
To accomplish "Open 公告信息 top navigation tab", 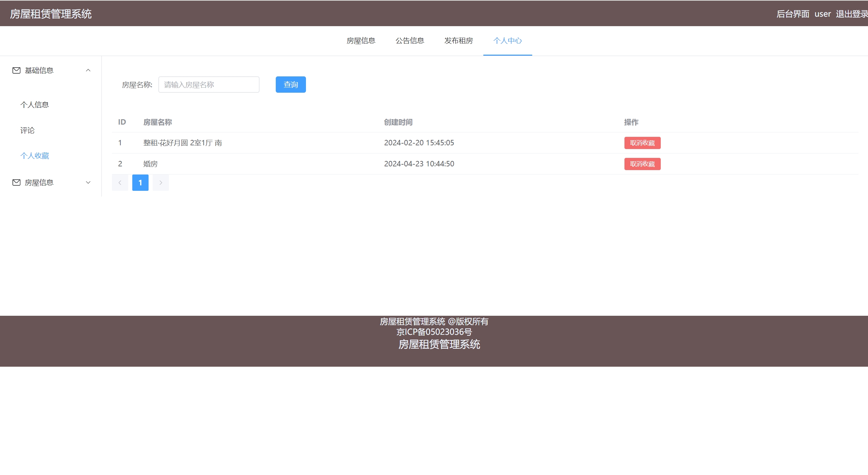I will click(x=410, y=41).
